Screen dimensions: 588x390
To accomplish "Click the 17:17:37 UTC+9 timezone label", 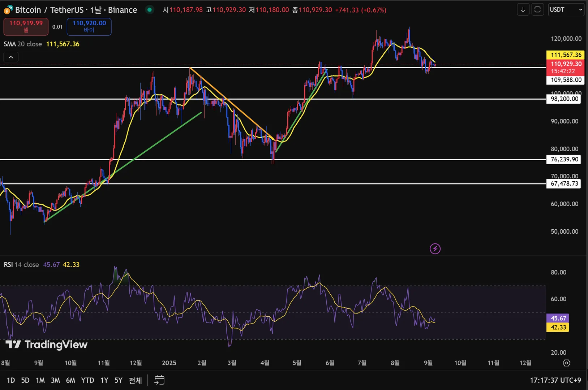I will point(555,380).
